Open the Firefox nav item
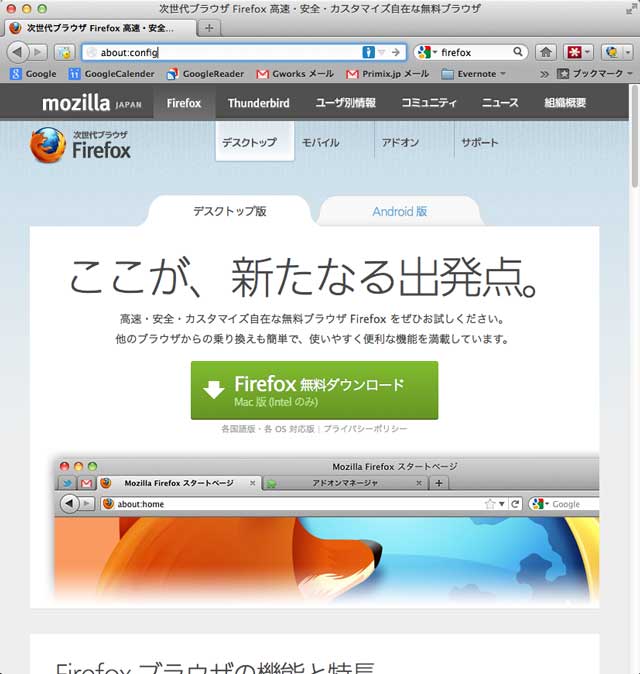640x674 pixels. coord(184,103)
